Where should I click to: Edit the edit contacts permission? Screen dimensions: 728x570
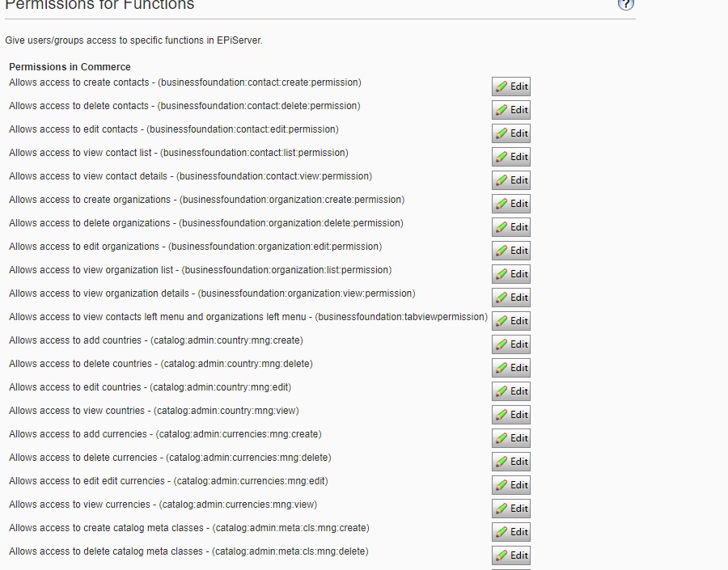coord(511,133)
